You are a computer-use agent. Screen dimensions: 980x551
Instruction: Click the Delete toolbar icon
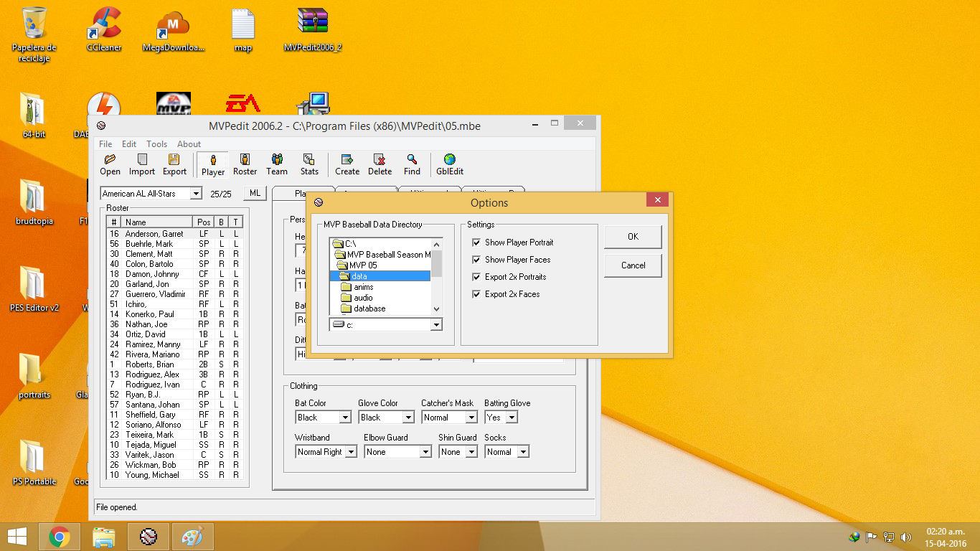point(380,164)
